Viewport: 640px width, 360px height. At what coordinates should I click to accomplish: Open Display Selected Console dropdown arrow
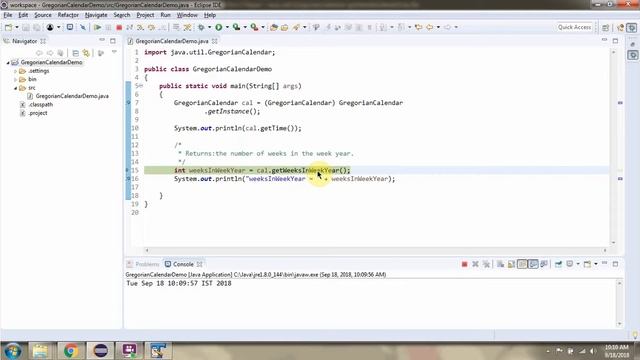[578, 264]
